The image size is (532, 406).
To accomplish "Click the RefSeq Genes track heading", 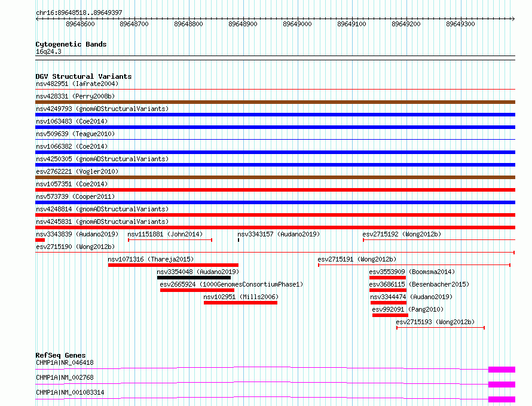I will click(x=60, y=355).
